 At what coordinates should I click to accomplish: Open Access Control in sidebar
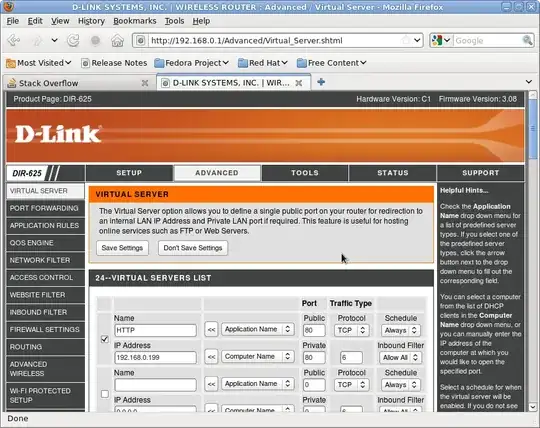pos(45,278)
